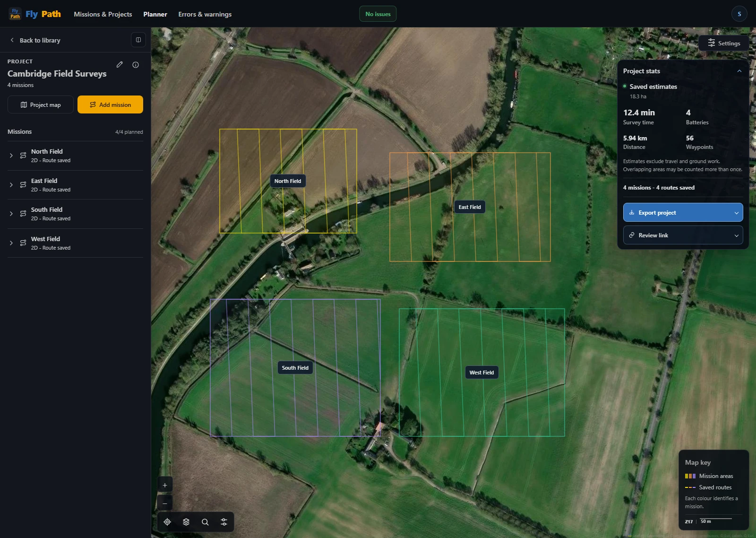Open project info icon
The height and width of the screenshot is (538, 756).
(136, 65)
